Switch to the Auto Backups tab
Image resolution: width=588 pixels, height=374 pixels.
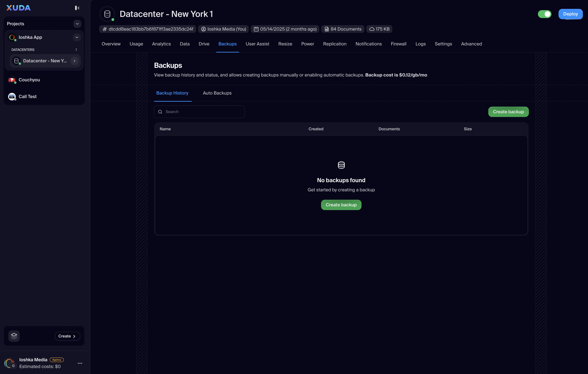[217, 93]
